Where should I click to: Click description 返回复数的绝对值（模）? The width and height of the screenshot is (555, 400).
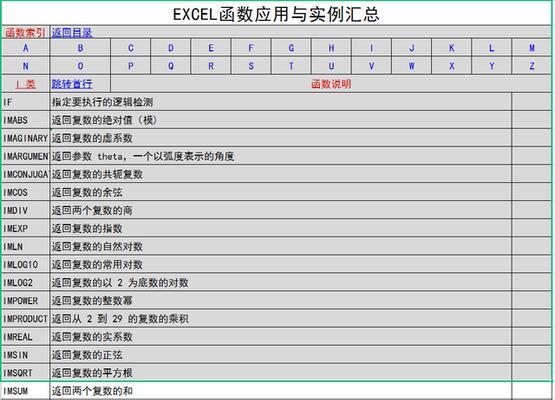point(105,120)
